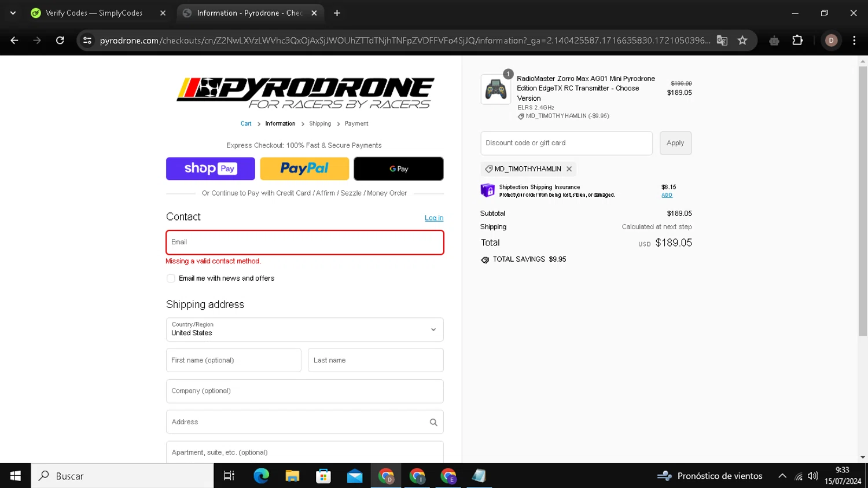Show hidden system tray icons
Image resolution: width=868 pixels, height=488 pixels.
pyautogui.click(x=782, y=476)
